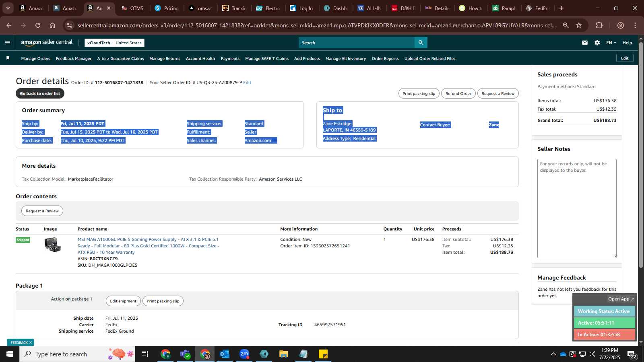
Task: Click Edit button in navigation bar
Action: click(625, 58)
